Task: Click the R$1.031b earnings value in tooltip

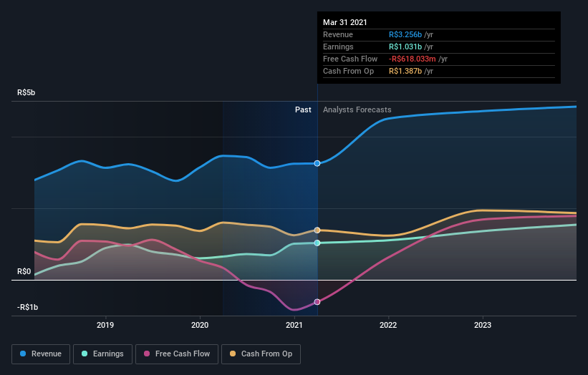Action: tap(405, 47)
